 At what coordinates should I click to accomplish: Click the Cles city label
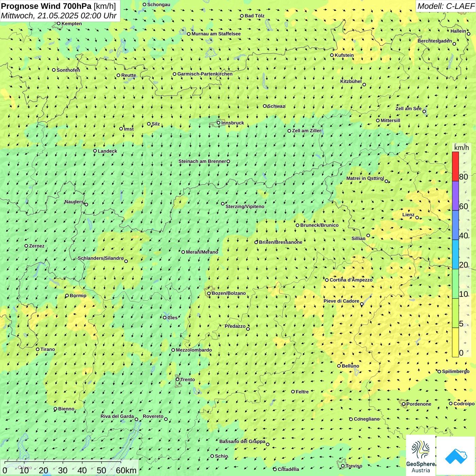click(172, 318)
